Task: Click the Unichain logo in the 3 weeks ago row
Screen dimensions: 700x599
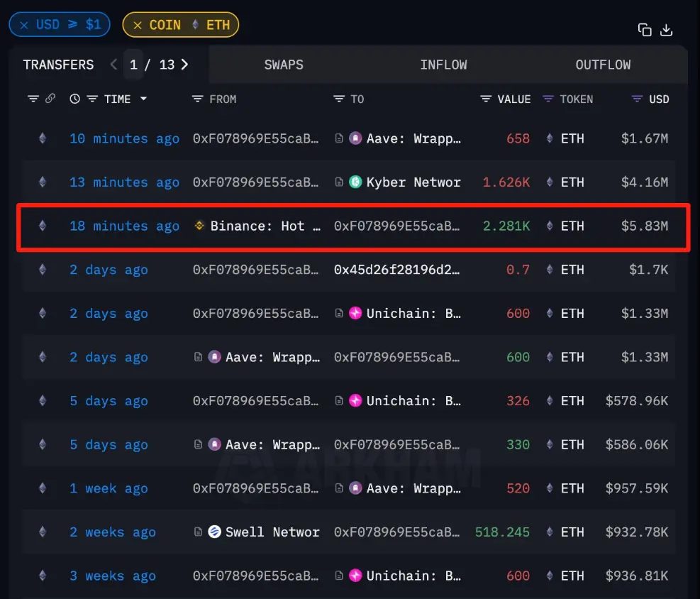Action: tap(355, 576)
